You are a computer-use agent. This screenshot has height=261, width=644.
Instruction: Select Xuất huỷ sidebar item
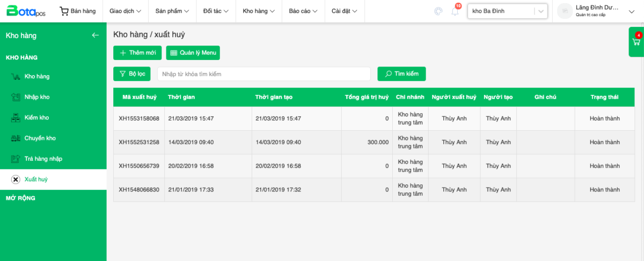36,180
